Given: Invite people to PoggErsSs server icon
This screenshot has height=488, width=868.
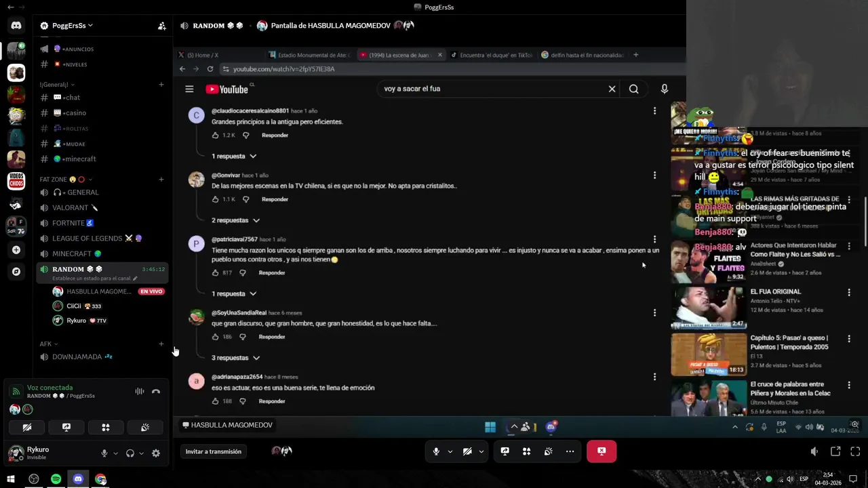Looking at the screenshot, I should point(161,26).
